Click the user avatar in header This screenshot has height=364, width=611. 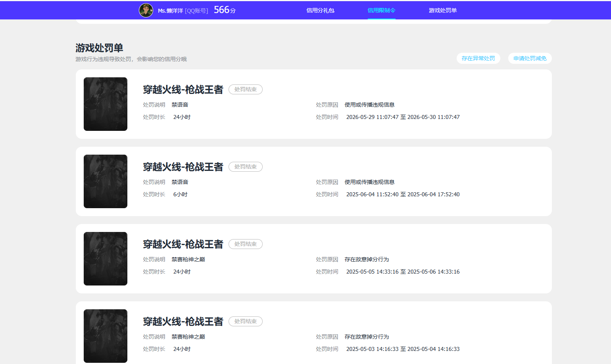tap(146, 10)
